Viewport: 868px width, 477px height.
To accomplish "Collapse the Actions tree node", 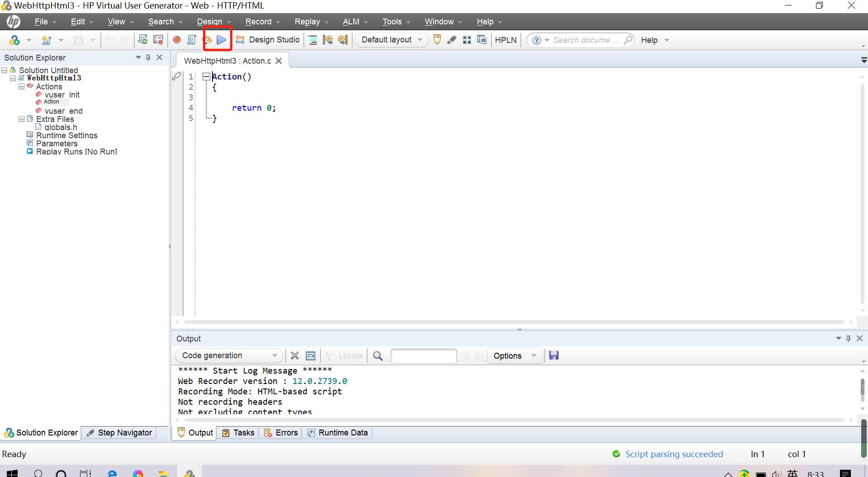I will [21, 86].
